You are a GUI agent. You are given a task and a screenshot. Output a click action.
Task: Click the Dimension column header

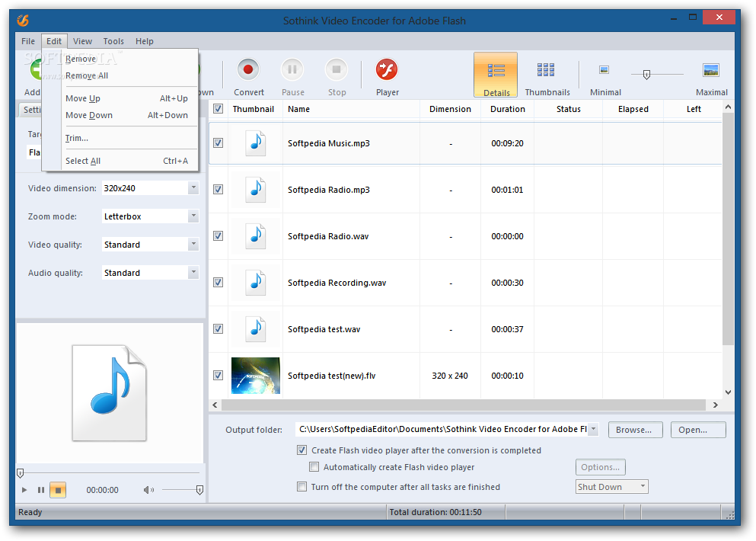[x=450, y=109]
